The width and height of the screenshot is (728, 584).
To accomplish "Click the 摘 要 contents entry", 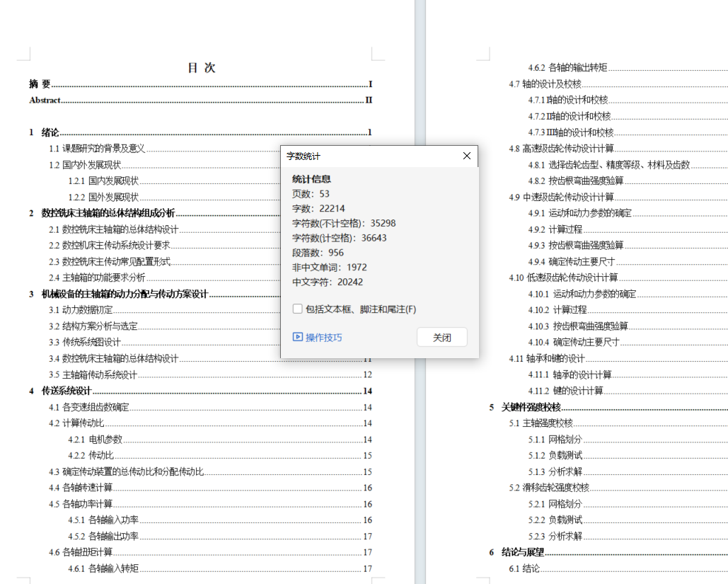I will [x=201, y=84].
